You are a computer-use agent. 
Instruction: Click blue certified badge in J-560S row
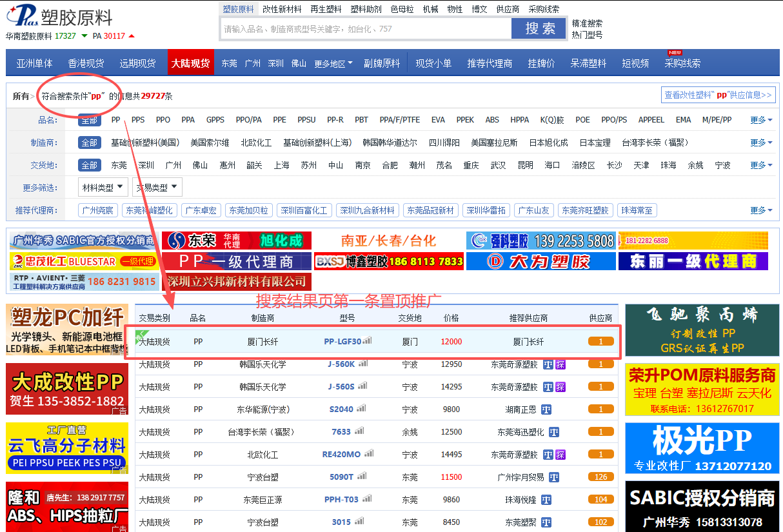548,387
